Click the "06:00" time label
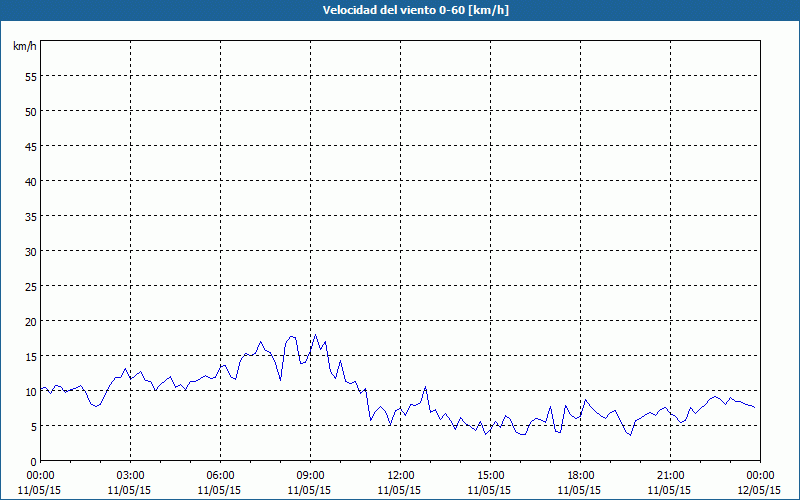Viewport: 800px width, 500px height. tap(220, 476)
